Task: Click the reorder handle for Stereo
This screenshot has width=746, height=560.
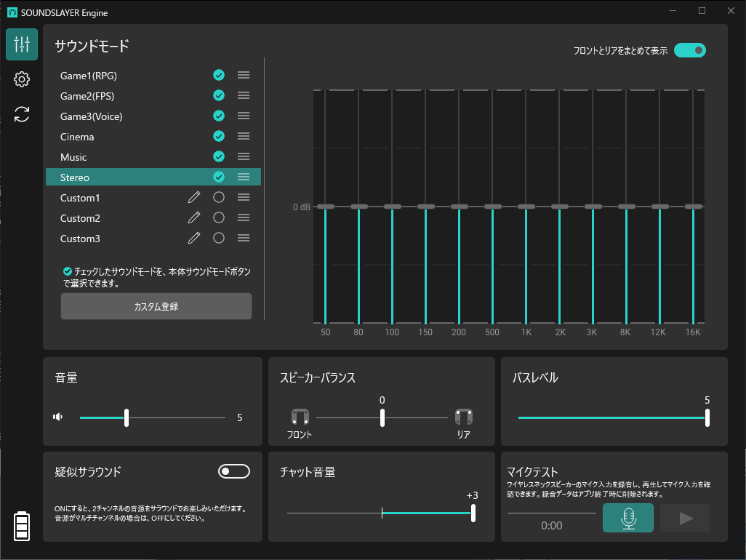Action: (244, 177)
